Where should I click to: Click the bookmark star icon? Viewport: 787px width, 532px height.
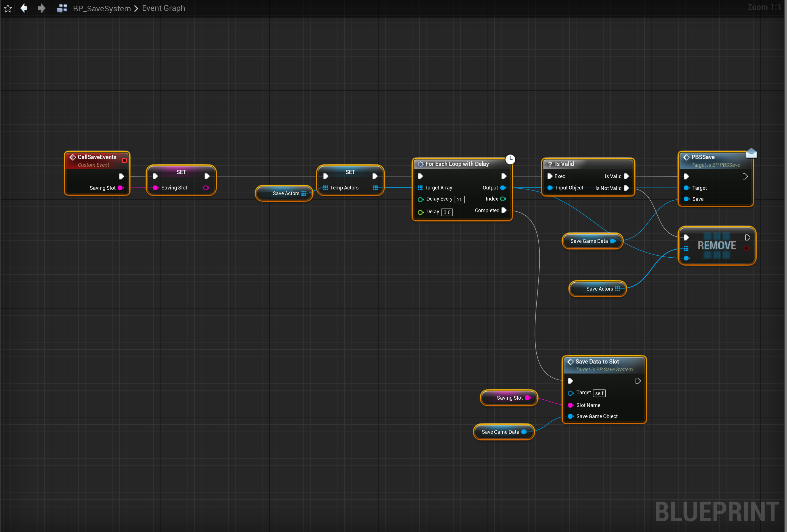(x=8, y=8)
